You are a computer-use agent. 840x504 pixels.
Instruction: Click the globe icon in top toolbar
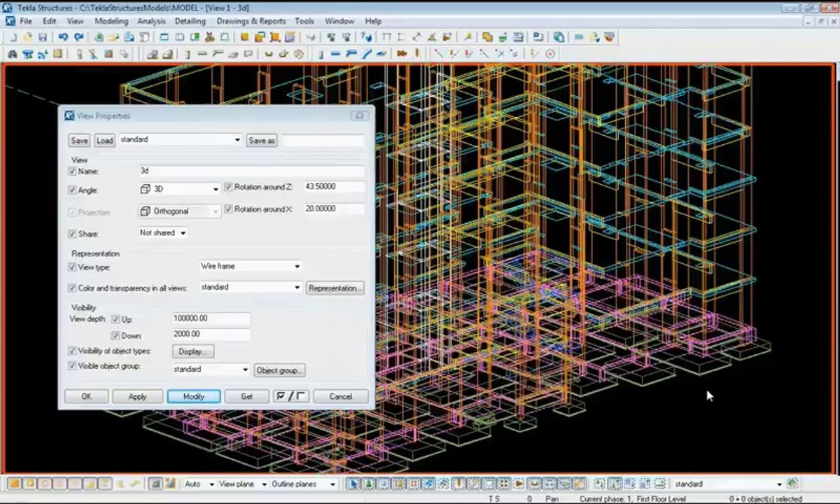pyautogui.click(x=559, y=37)
